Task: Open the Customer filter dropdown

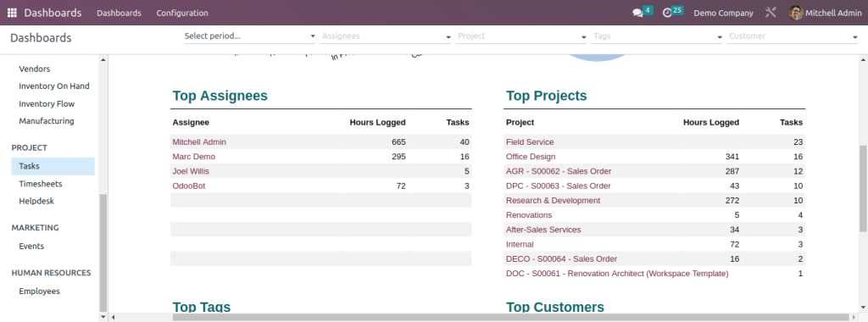Action: 793,36
